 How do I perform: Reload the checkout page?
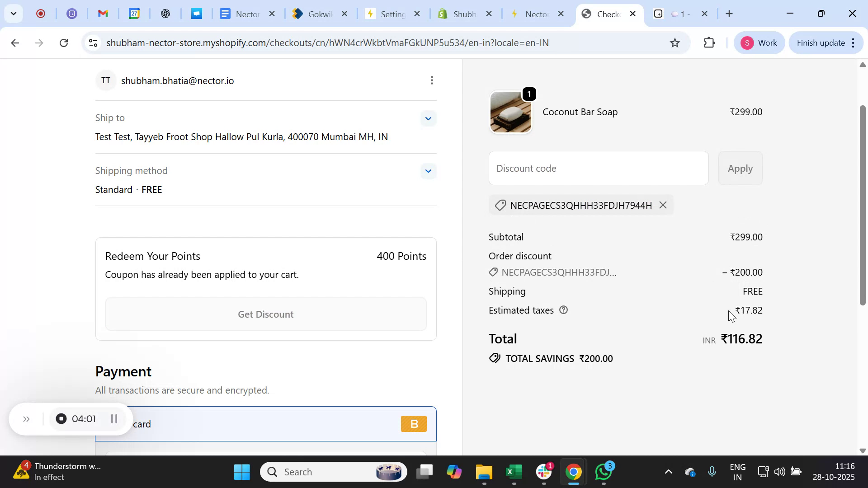[x=64, y=42]
